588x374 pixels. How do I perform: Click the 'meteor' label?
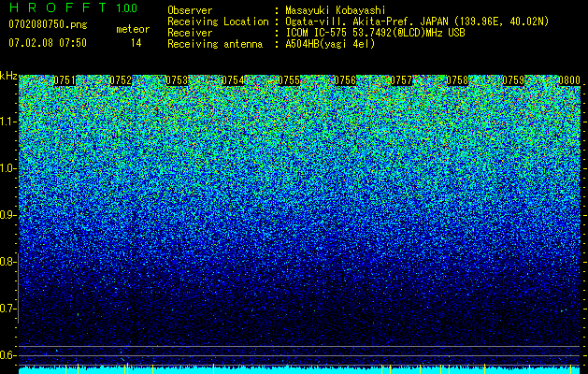(133, 29)
